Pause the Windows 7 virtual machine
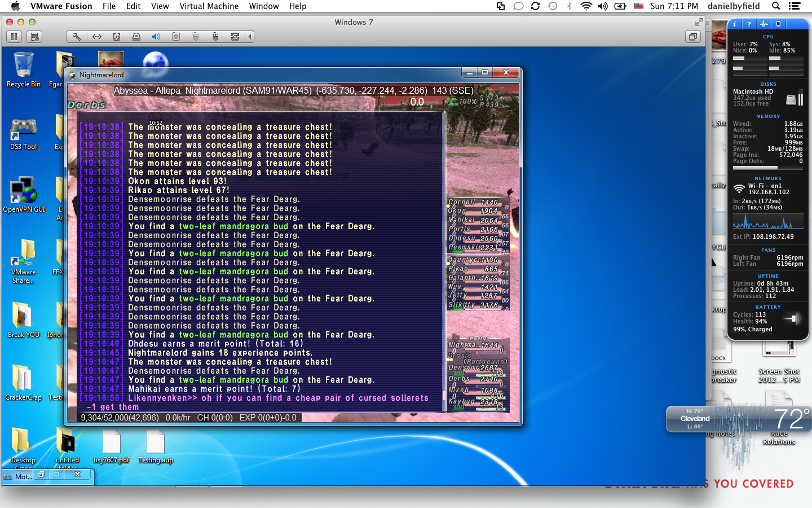 (14, 37)
